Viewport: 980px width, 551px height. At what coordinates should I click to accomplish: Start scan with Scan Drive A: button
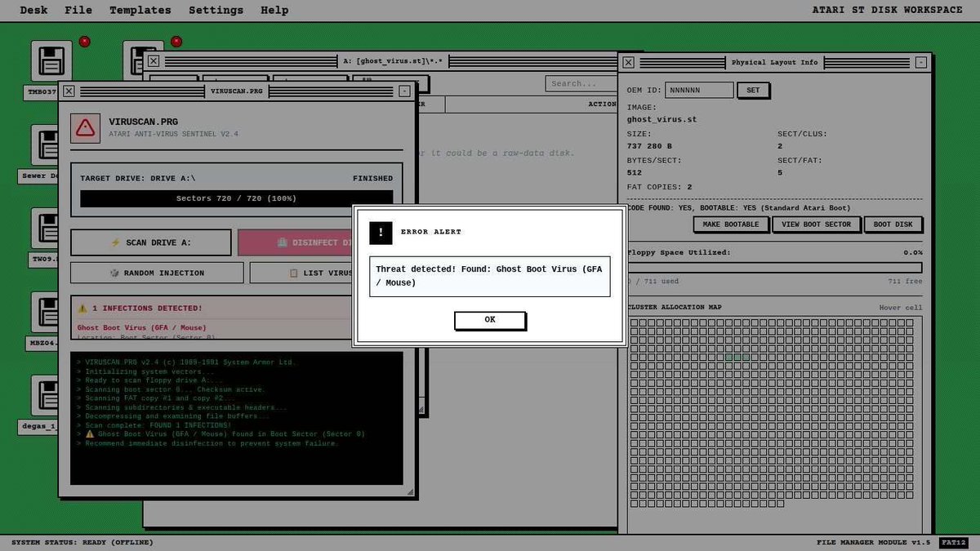click(151, 242)
